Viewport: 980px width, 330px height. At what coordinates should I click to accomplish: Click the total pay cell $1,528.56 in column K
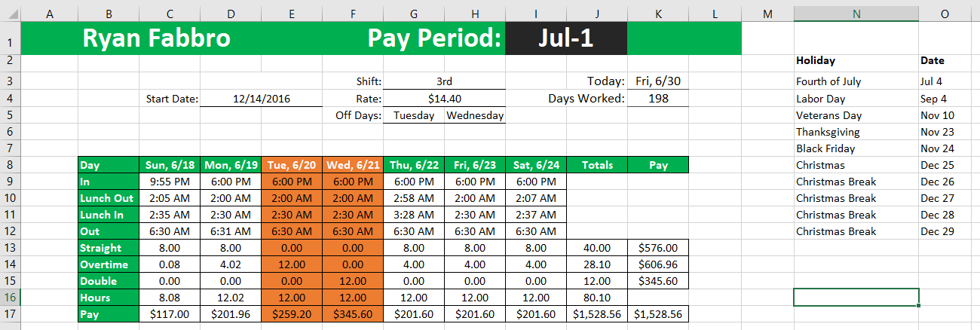click(658, 314)
